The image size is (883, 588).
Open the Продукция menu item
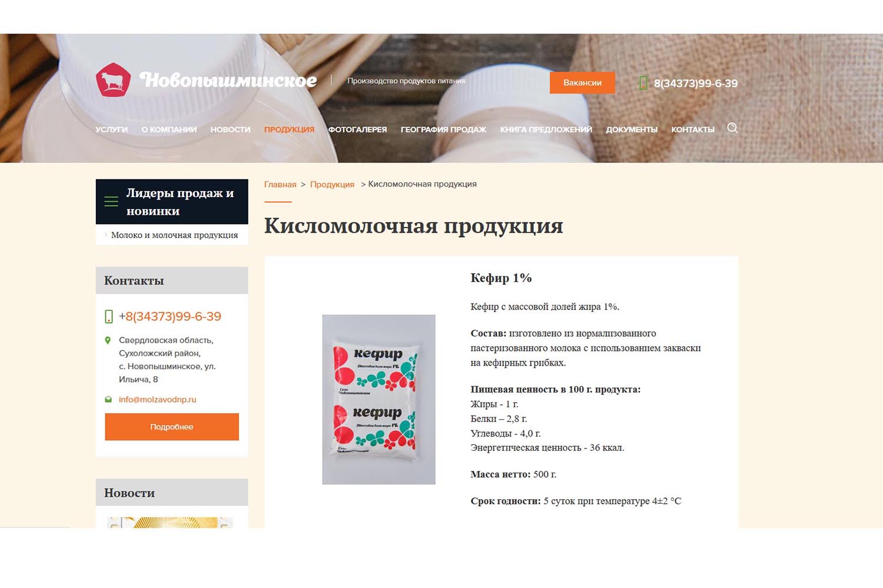tap(289, 129)
